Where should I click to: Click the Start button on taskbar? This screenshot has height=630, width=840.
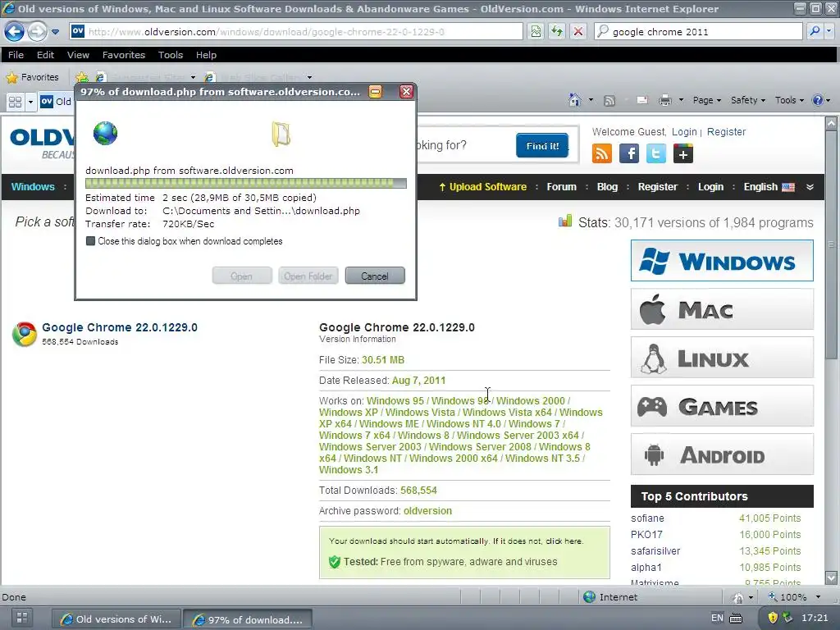[x=21, y=617]
